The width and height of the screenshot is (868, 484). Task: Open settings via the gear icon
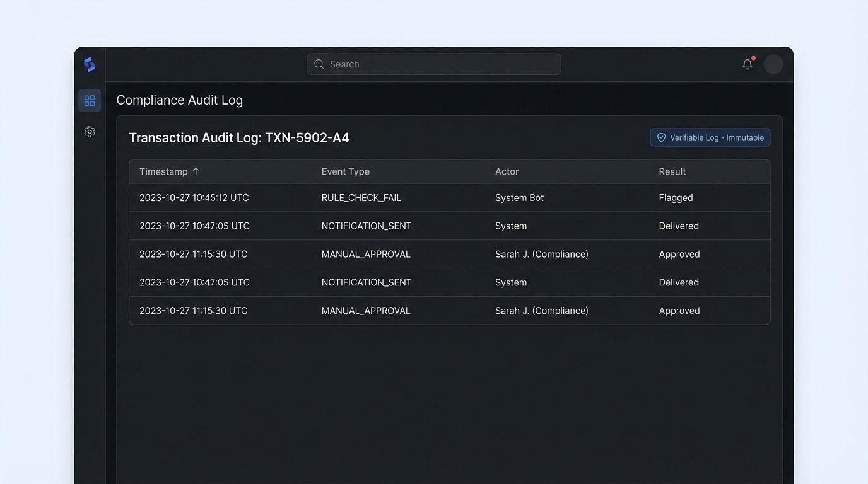click(90, 132)
